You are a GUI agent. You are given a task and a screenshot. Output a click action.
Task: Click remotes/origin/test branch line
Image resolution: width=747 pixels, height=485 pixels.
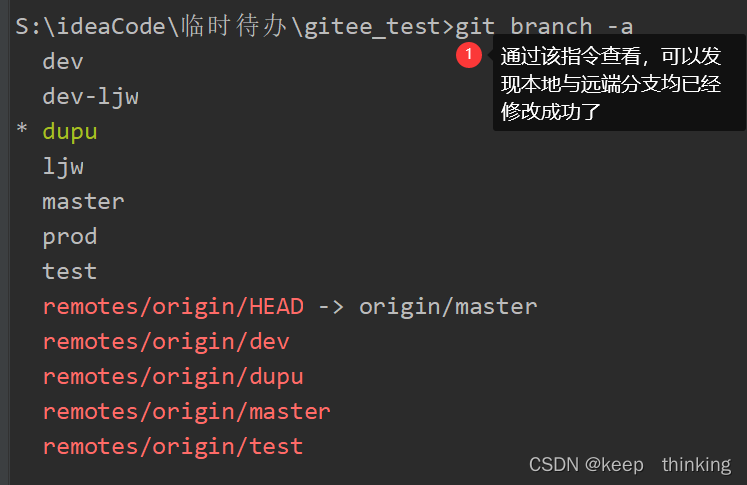173,446
